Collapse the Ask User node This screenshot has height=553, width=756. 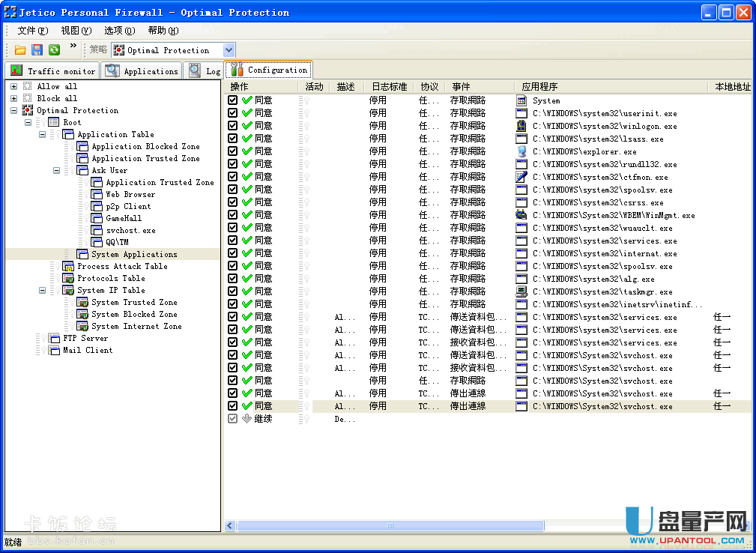click(57, 171)
